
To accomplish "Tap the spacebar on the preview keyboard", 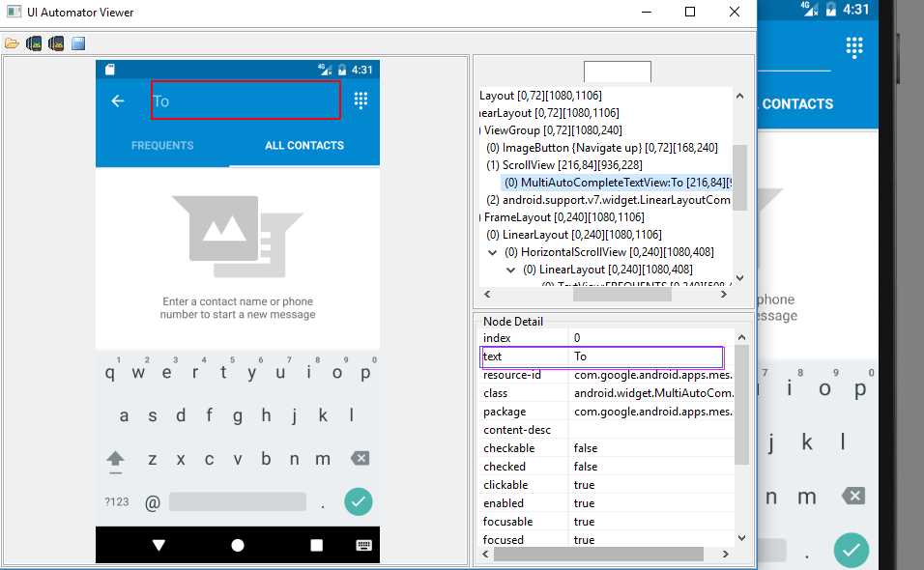I will [238, 501].
